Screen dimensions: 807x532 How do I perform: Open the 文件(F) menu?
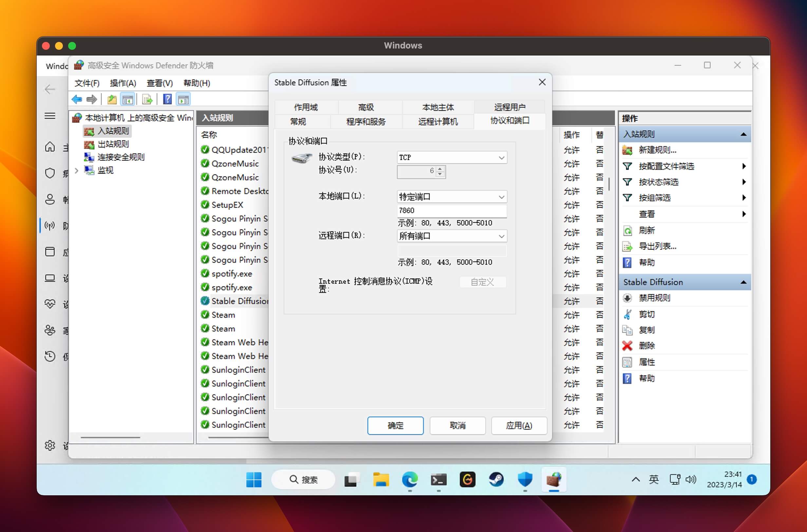(x=87, y=83)
